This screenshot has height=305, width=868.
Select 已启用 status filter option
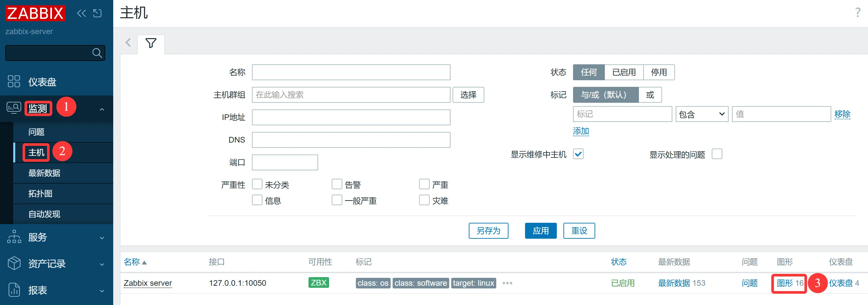(624, 72)
